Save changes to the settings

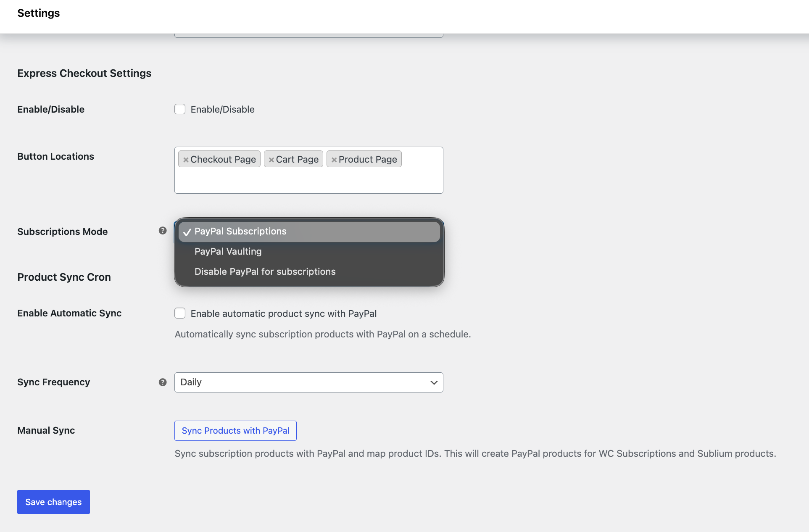(x=53, y=502)
